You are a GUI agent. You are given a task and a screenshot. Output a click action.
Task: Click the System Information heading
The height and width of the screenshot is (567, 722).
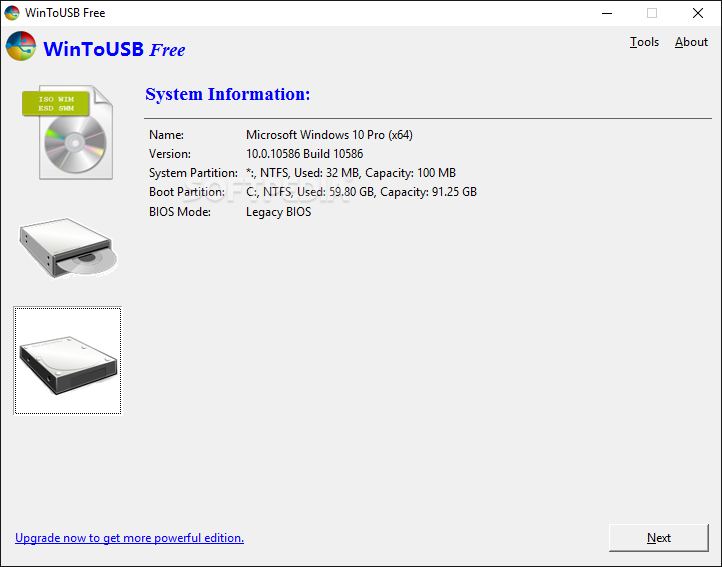tap(228, 94)
